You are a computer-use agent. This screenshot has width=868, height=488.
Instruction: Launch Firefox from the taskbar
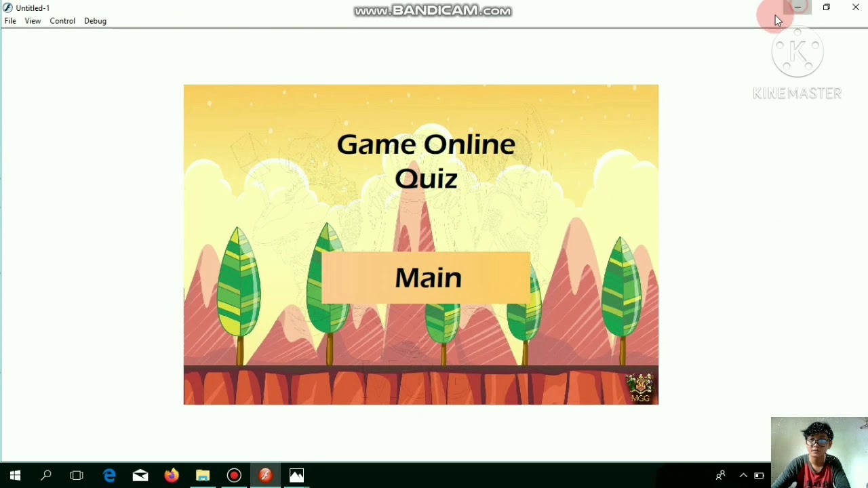(x=172, y=476)
